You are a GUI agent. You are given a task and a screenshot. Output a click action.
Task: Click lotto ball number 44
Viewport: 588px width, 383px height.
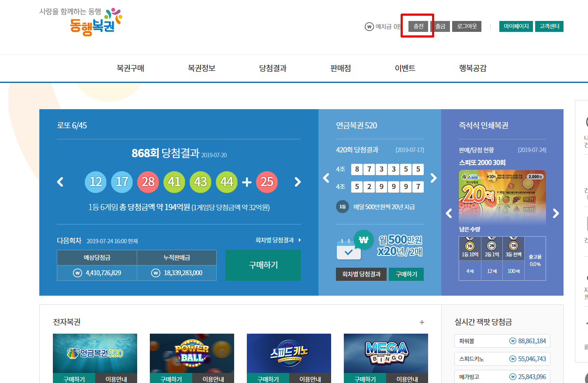coord(227,182)
